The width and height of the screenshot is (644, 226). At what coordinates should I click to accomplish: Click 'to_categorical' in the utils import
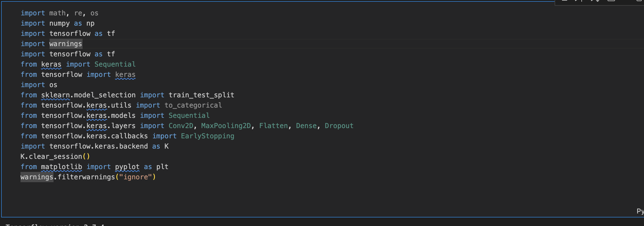(193, 105)
